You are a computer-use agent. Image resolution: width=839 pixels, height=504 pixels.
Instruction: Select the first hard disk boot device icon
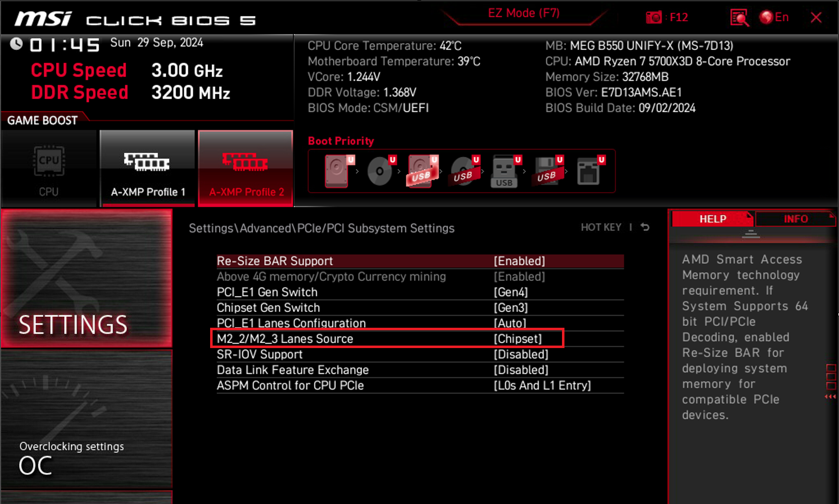pyautogui.click(x=338, y=171)
